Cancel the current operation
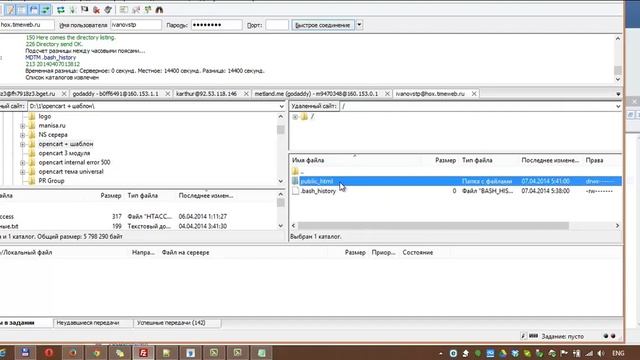 click(x=84, y=9)
